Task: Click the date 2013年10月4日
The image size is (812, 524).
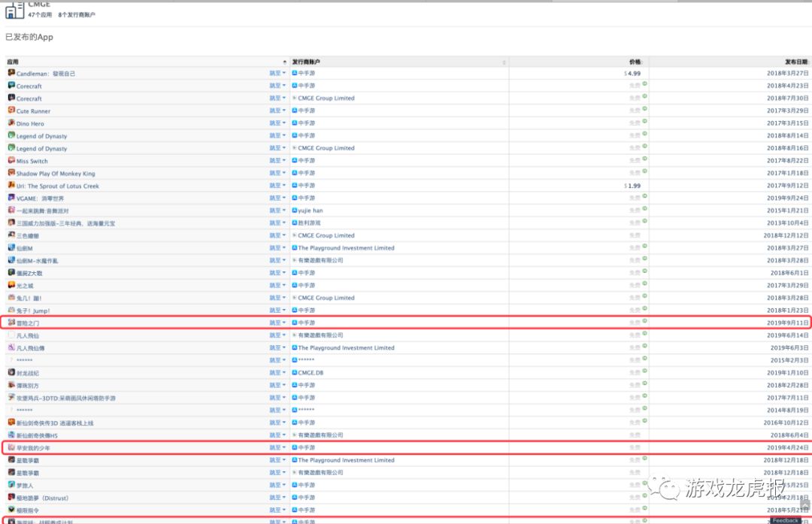Action: tap(787, 223)
